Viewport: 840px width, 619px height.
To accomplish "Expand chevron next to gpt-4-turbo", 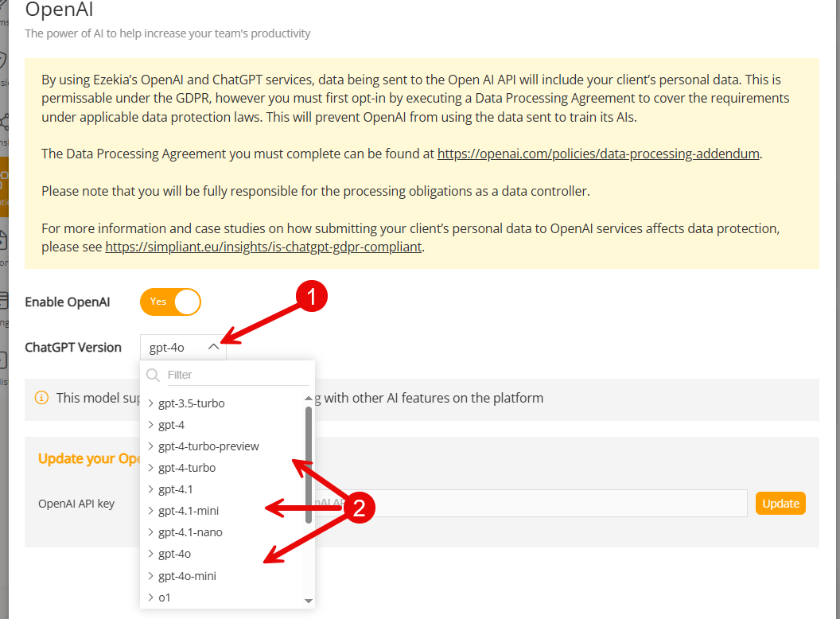I will point(150,468).
